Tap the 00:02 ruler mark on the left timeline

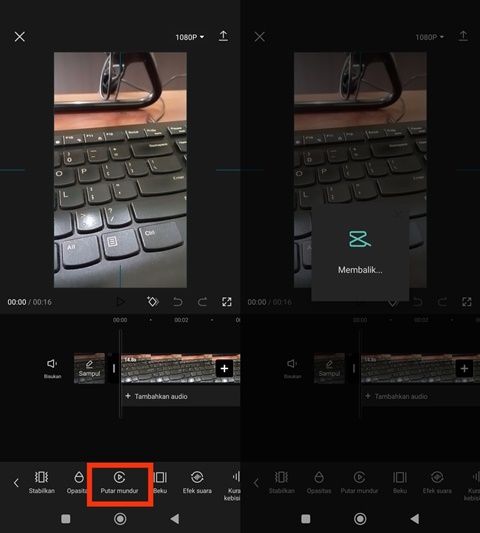pos(181,320)
